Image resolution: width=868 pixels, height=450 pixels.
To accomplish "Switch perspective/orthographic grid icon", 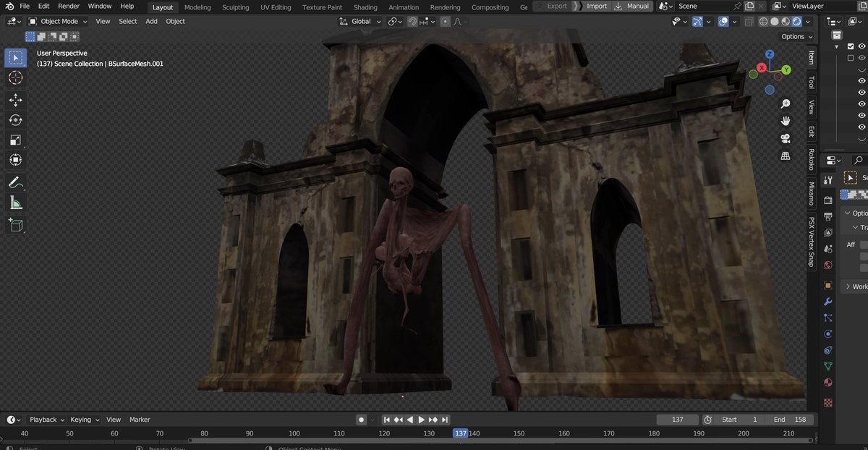I will tap(786, 156).
